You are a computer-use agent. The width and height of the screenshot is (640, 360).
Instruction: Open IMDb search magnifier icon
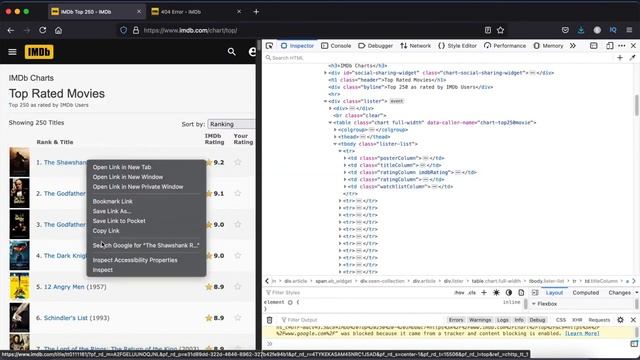point(231,52)
